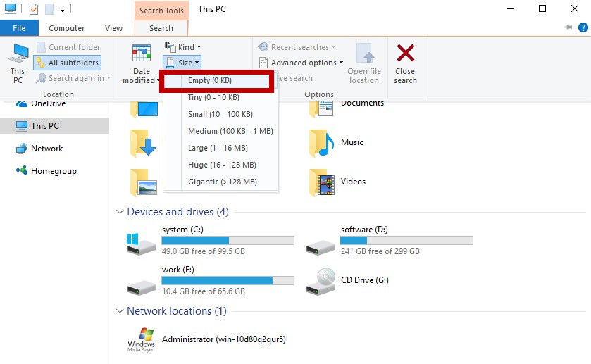Click the Close search red X icon
Viewport: 591px width, 364px height.
[x=406, y=53]
